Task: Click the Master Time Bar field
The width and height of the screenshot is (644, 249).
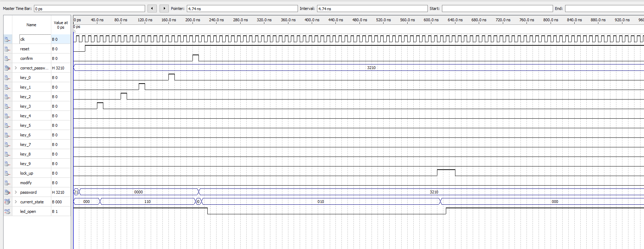Action: point(90,9)
